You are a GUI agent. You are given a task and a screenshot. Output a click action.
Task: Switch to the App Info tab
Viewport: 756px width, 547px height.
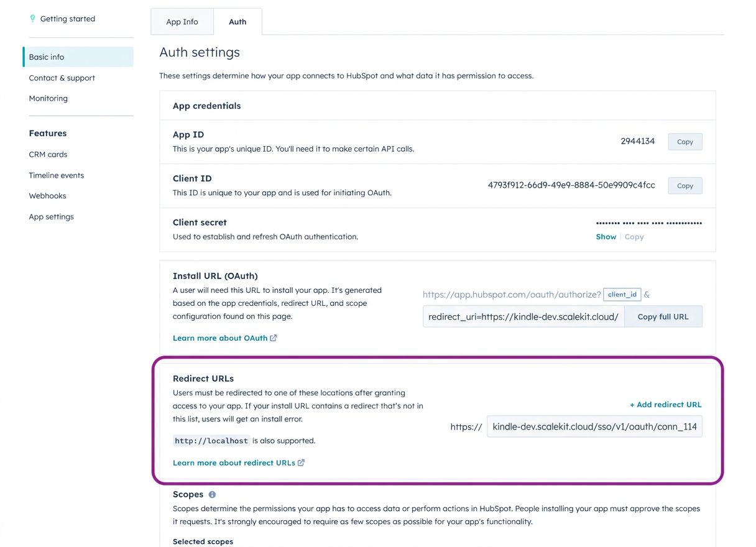point(182,21)
